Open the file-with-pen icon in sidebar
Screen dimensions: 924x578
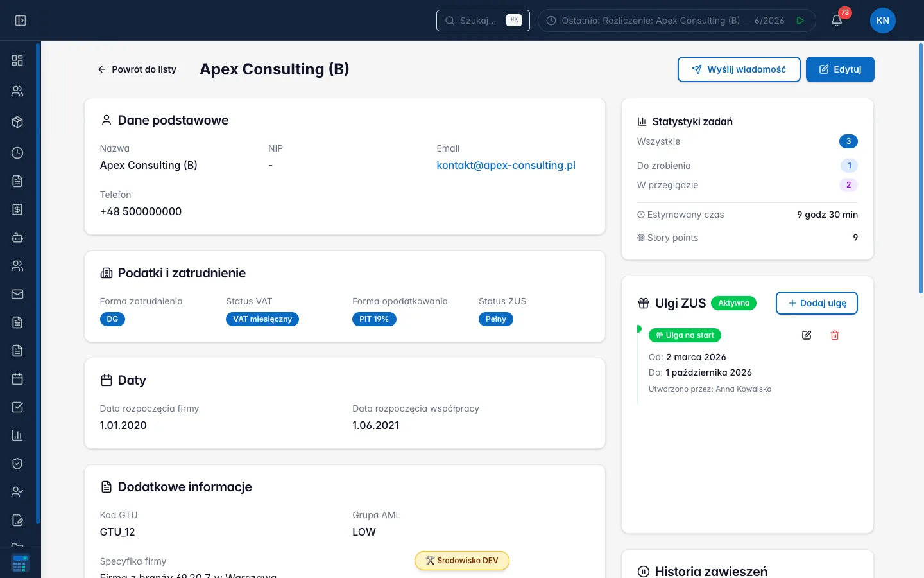pos(17,520)
